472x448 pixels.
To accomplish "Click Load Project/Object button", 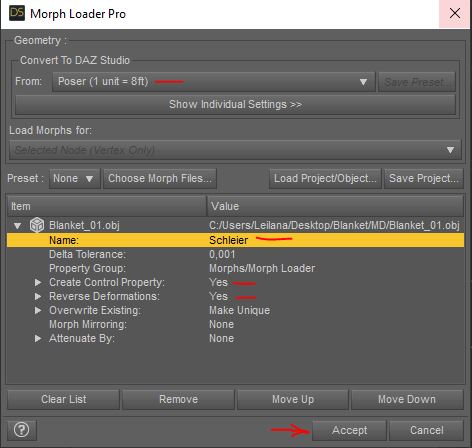I will 325,179.
